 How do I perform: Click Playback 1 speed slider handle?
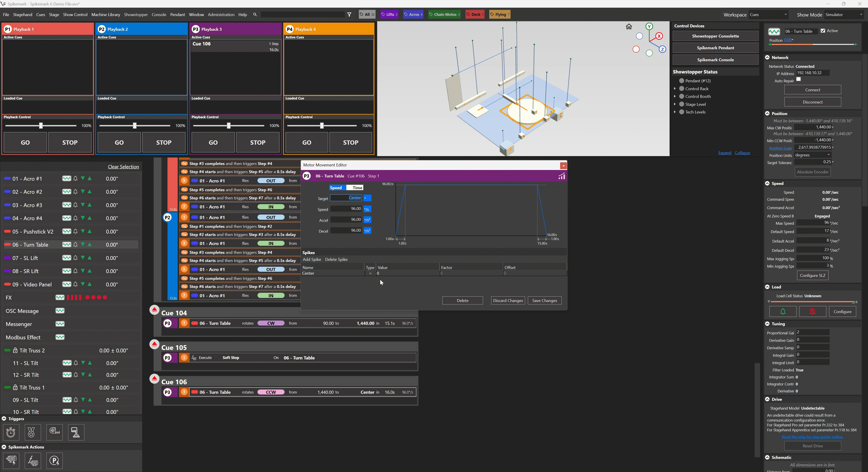41,126
